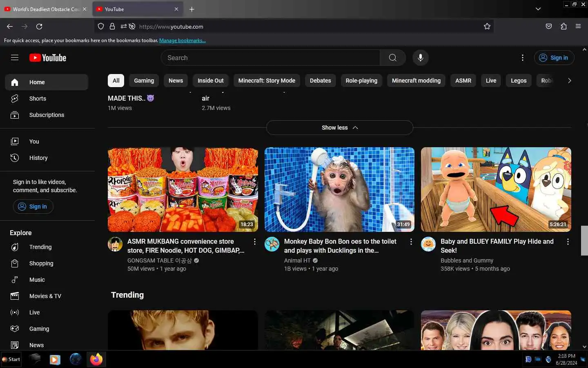
Task: Bookmark page with star icon
Action: pyautogui.click(x=487, y=27)
